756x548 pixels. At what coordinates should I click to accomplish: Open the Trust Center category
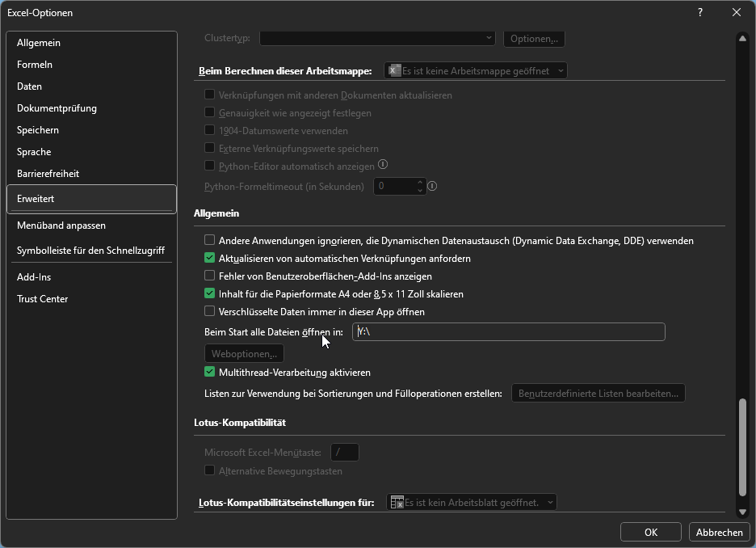pyautogui.click(x=42, y=299)
